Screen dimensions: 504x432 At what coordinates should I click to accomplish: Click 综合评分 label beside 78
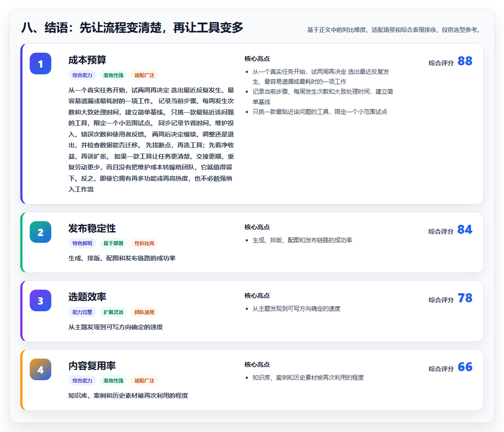tap(441, 300)
